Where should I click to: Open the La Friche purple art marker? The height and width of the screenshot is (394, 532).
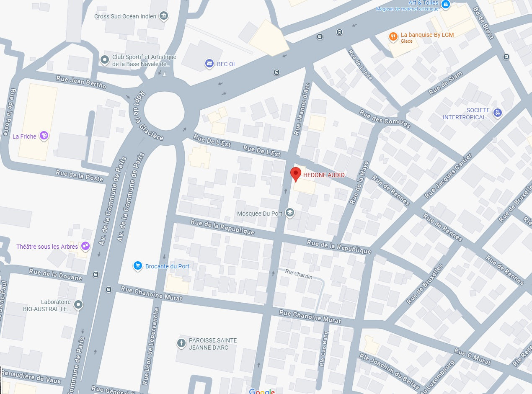pos(44,136)
